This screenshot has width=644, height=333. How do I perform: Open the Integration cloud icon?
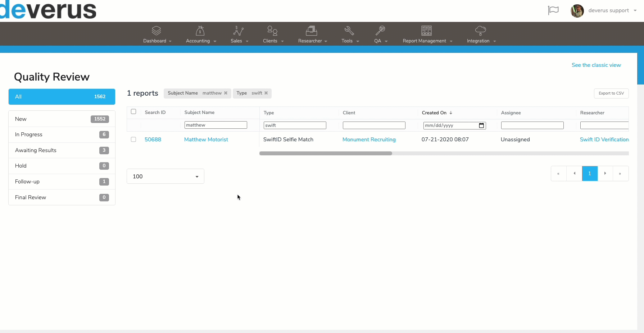(481, 31)
